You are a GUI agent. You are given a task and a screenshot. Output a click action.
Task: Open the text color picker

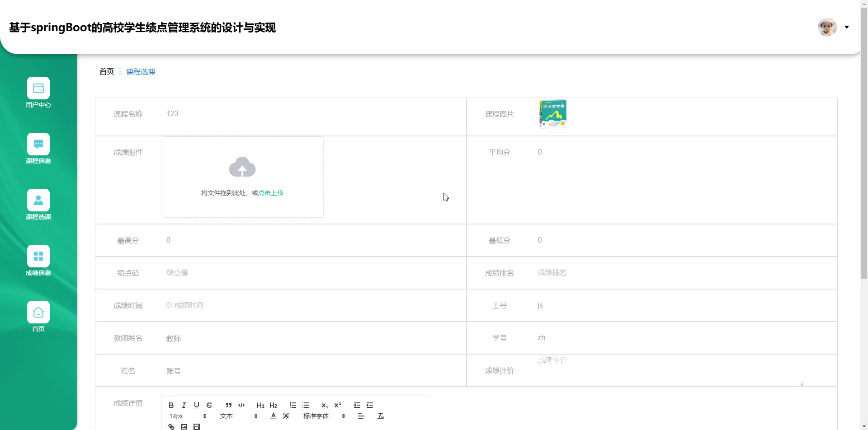[x=273, y=416]
